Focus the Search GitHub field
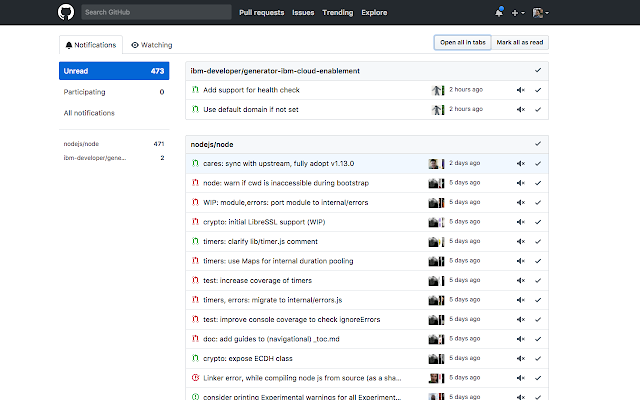The image size is (640, 400). [156, 12]
